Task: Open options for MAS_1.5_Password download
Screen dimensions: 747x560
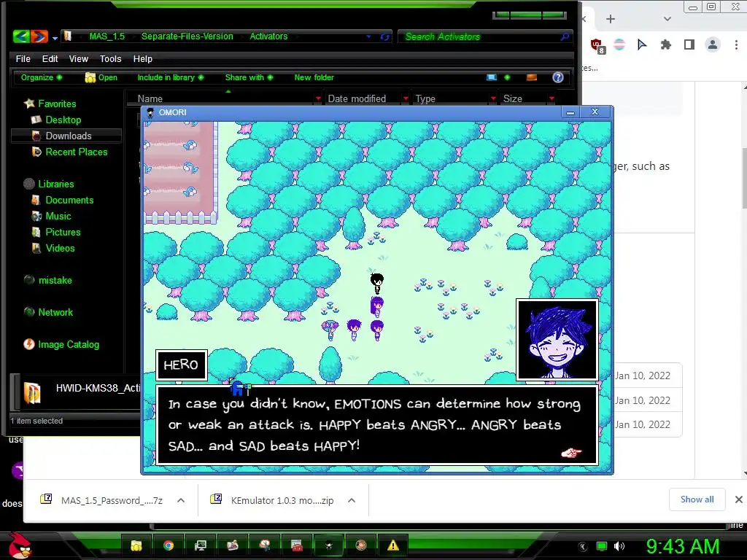Action: [x=181, y=500]
